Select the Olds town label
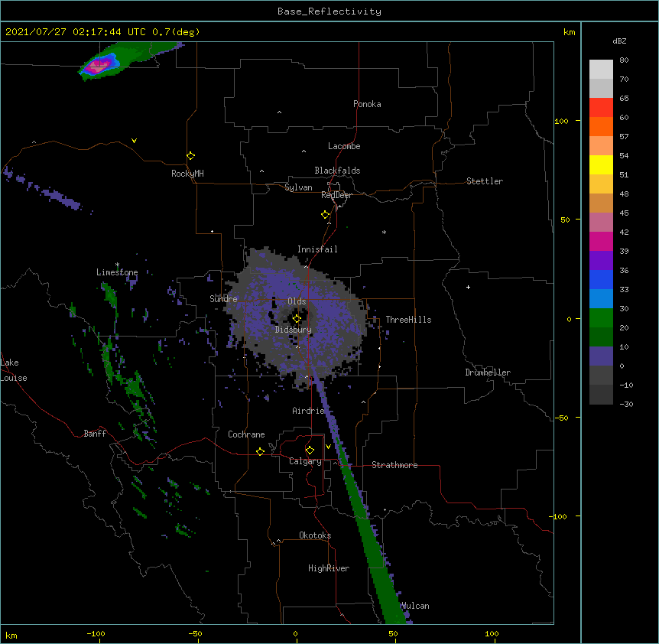This screenshot has width=659, height=644. pos(297,301)
